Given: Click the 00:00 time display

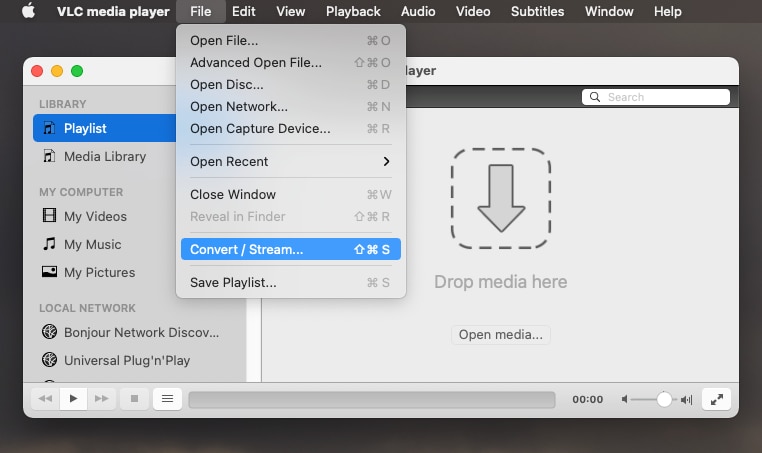Looking at the screenshot, I should click(588, 399).
